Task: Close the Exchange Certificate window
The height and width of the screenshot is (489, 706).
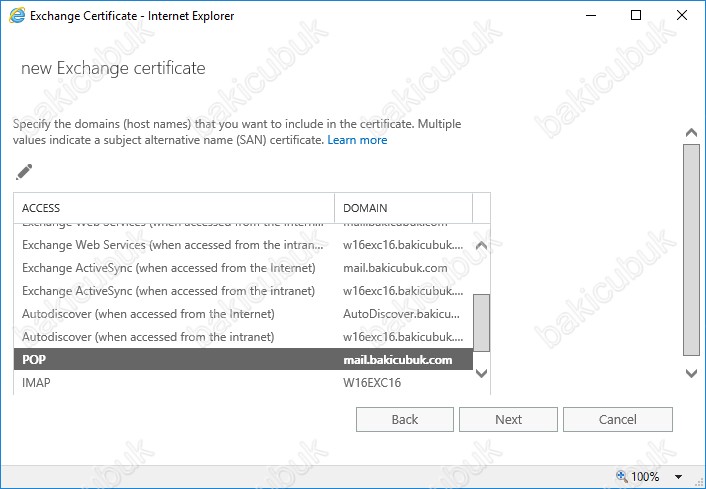Action: [682, 15]
